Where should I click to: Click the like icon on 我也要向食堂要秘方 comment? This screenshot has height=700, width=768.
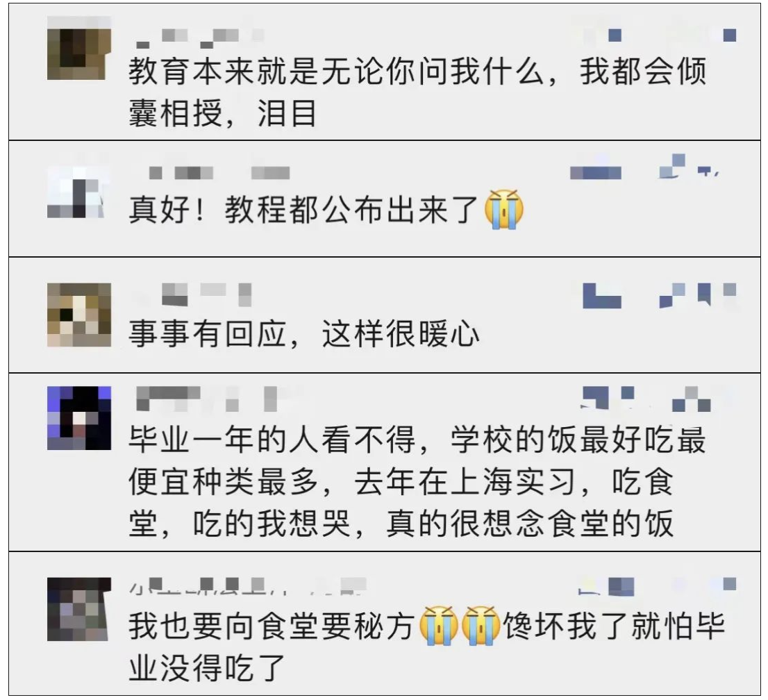tap(729, 584)
